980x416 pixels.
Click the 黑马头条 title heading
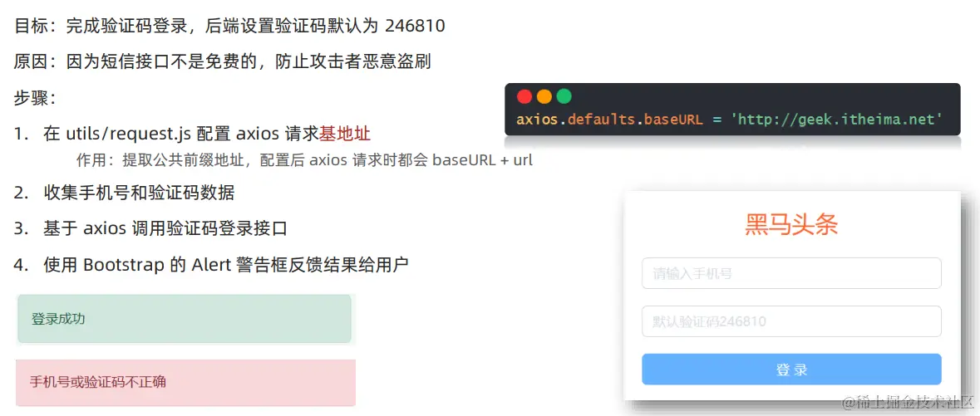791,224
